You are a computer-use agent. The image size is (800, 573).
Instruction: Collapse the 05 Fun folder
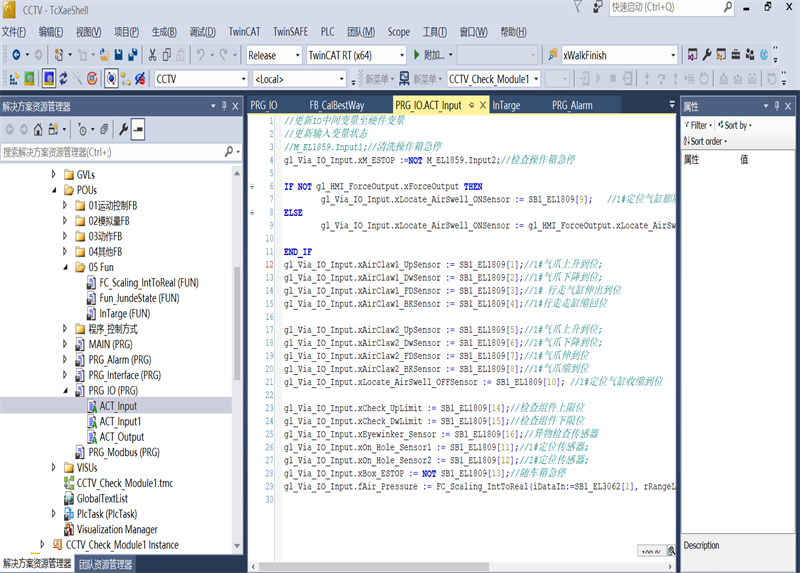click(x=66, y=268)
